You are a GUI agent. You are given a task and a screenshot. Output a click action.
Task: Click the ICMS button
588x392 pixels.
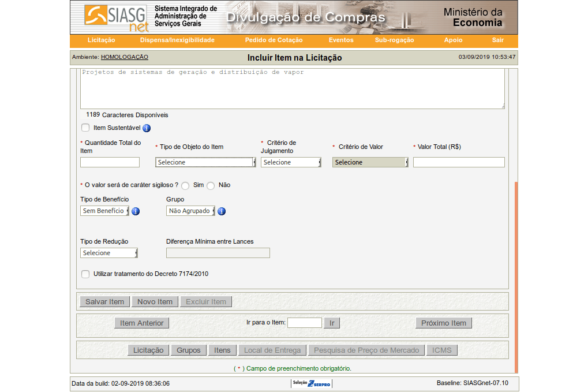442,350
